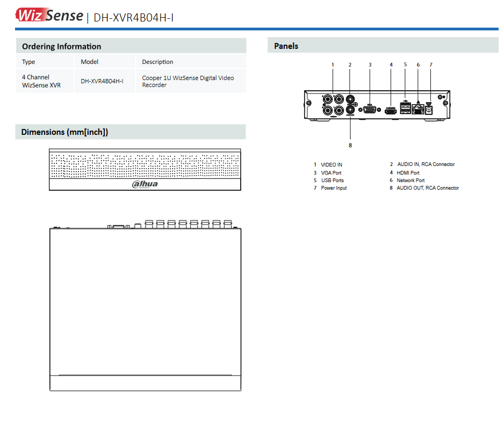Click the VGA port in rear panel diagram

370,110
